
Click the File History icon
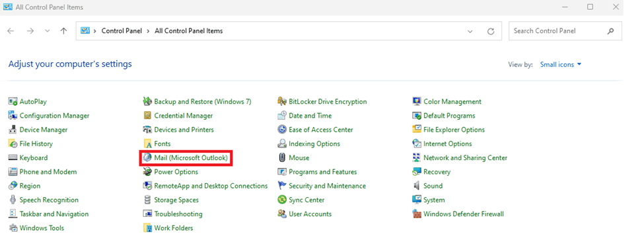coord(13,144)
